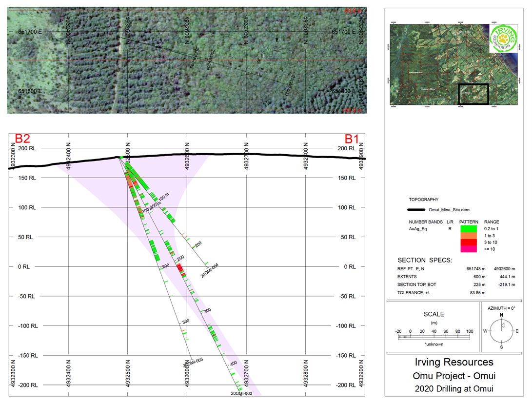
Task: Click the 20OMI-004 drillhole label in section
Action: pos(209,271)
